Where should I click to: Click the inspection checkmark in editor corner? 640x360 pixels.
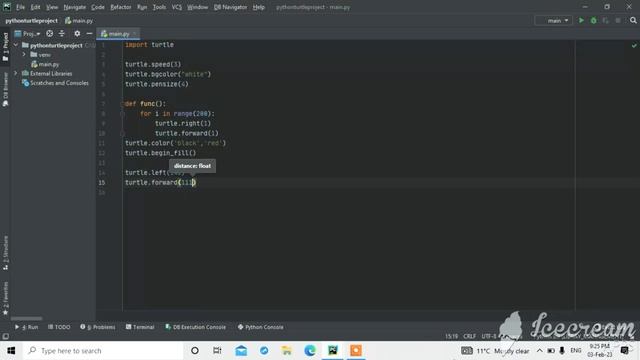634,45
